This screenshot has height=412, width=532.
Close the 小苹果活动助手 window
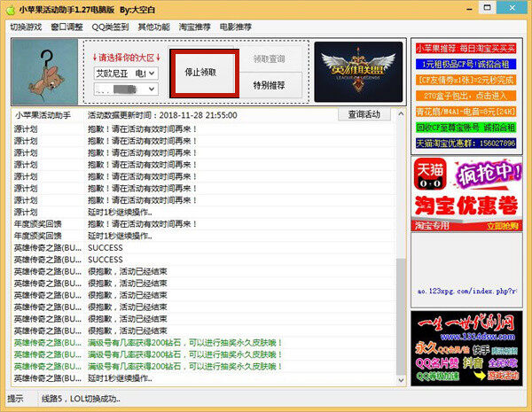pos(512,7)
